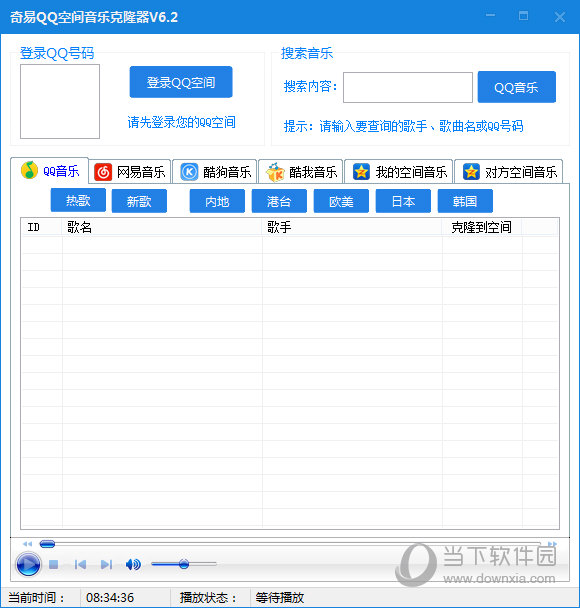Image resolution: width=580 pixels, height=608 pixels.
Task: Open the 我的空间音乐 tab
Action: (x=399, y=172)
